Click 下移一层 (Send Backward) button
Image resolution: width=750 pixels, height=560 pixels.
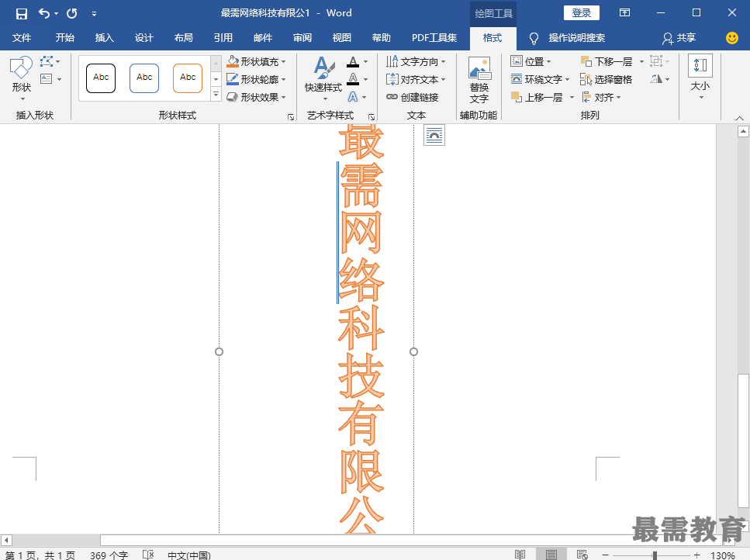(607, 62)
